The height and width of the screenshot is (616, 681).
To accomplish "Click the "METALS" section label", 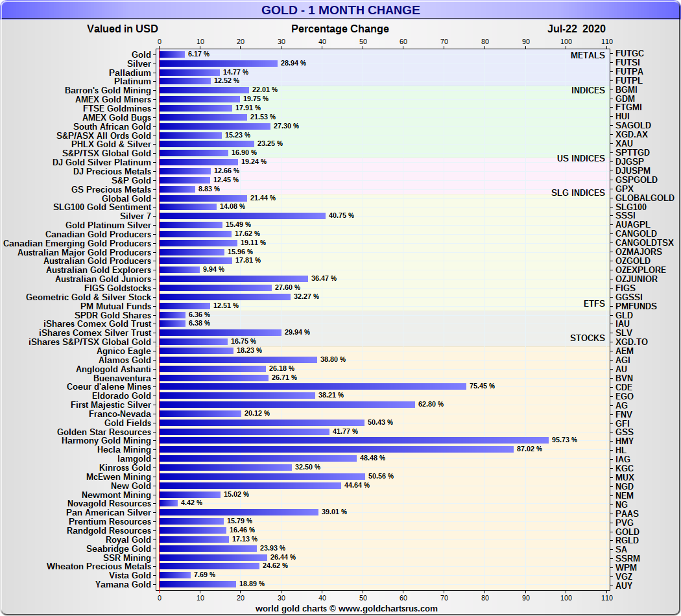I will pos(588,55).
